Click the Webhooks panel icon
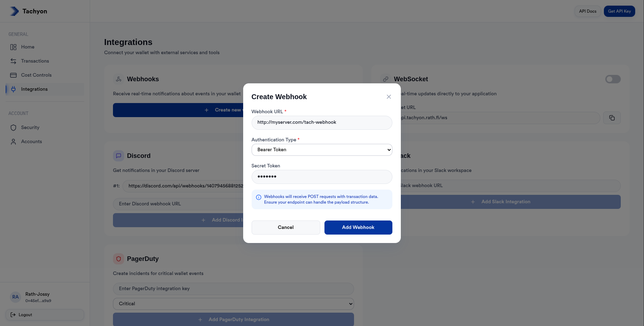The image size is (644, 326). (118, 79)
